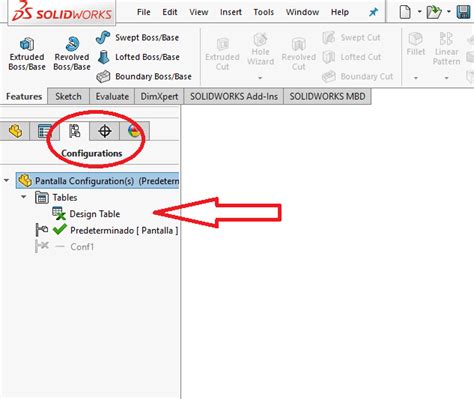The width and height of the screenshot is (474, 399).
Task: Pick the Lofted Cut tool
Action: (x=352, y=57)
